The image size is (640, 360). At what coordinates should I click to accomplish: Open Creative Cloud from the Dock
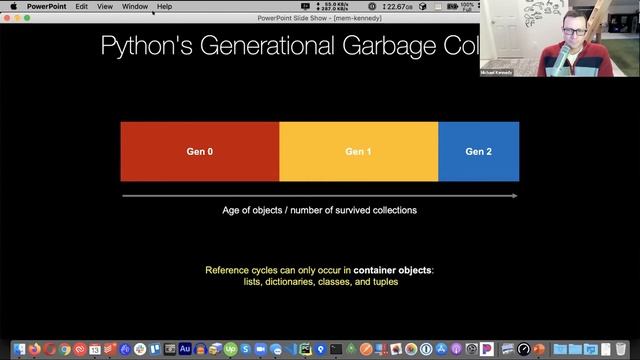coord(80,349)
